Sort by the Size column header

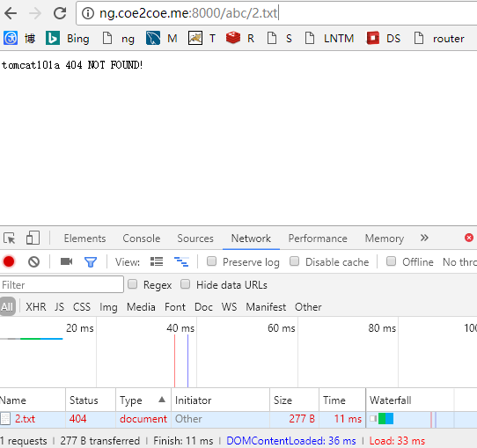pyautogui.click(x=294, y=400)
